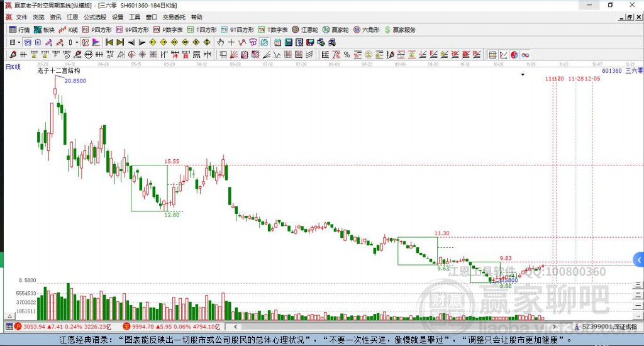
Task: Click the 601360 三六零 stock label
Action: [623, 70]
